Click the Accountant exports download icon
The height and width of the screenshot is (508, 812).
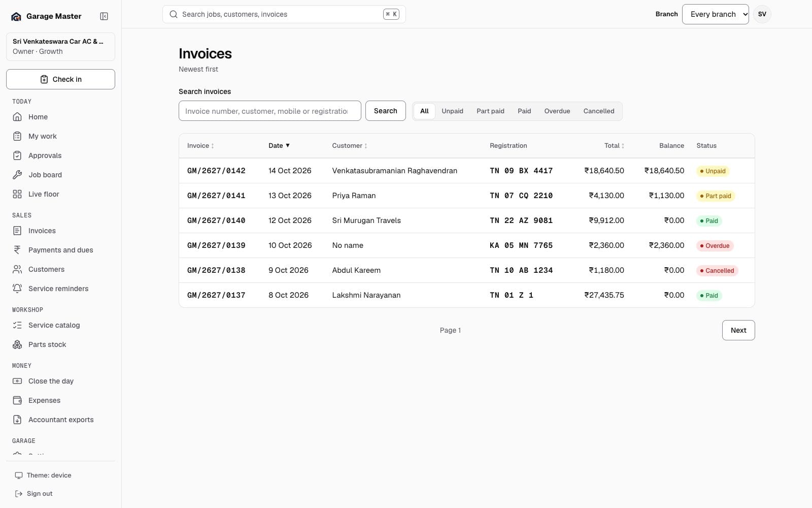[x=17, y=420]
